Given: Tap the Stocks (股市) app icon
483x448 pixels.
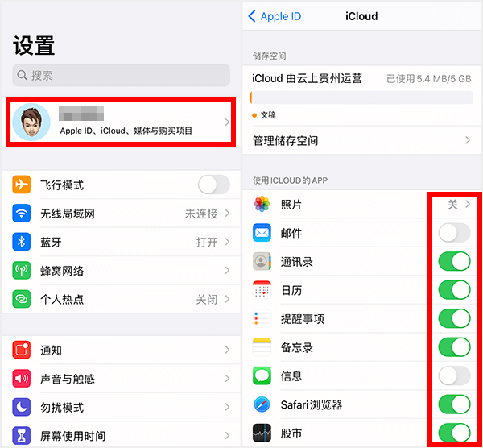Looking at the screenshot, I should point(262,433).
